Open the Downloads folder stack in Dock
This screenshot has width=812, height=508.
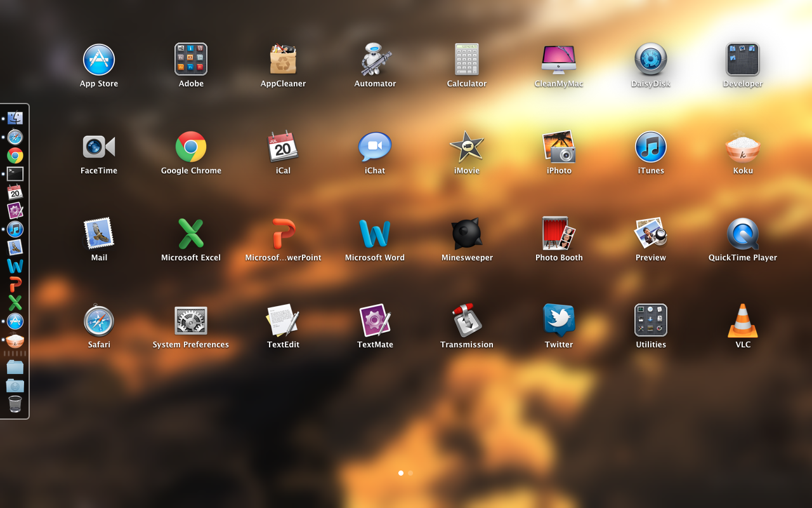(15, 385)
